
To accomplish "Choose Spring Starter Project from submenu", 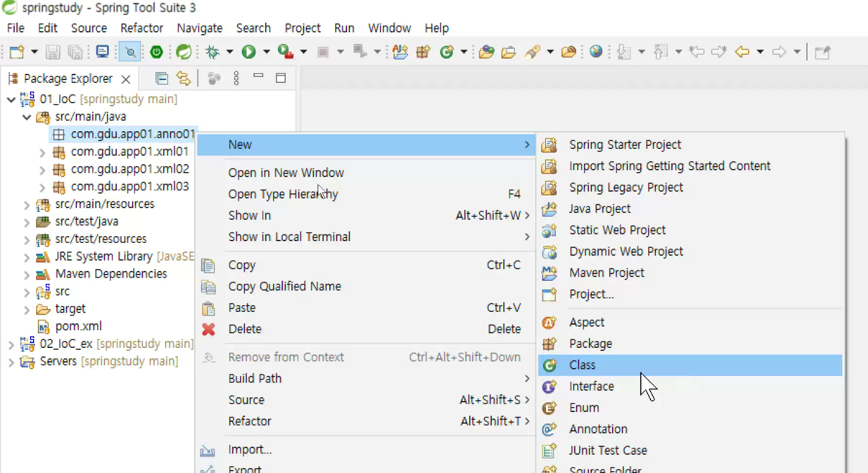I will click(690, 145).
